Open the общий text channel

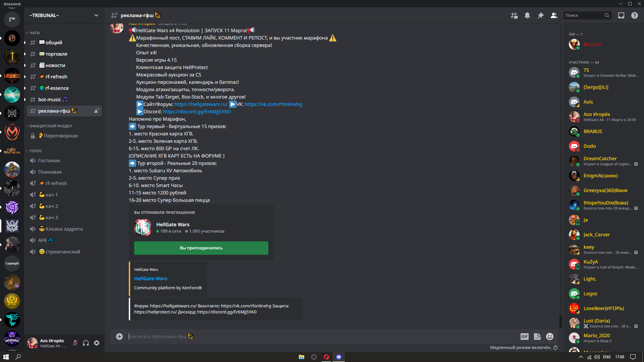pos(64,43)
